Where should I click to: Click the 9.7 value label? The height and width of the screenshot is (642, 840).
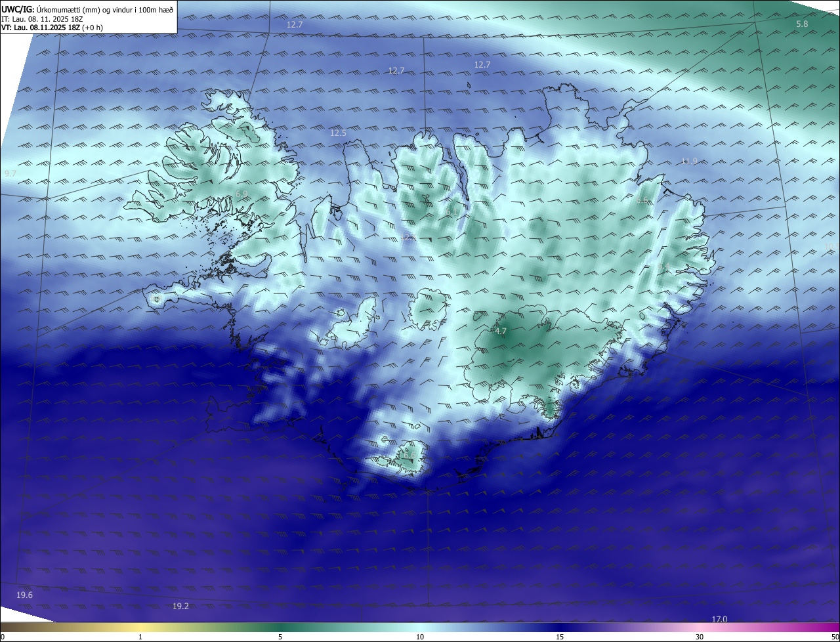click(x=10, y=173)
